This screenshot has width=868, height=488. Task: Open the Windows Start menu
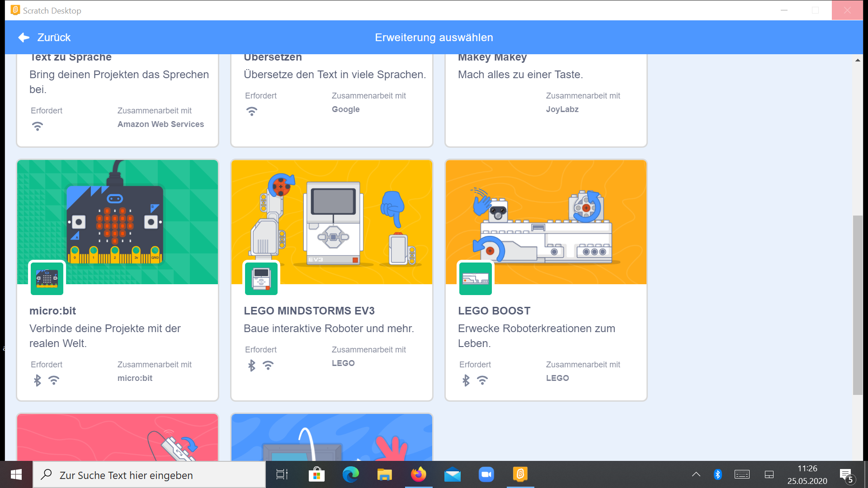point(16,474)
